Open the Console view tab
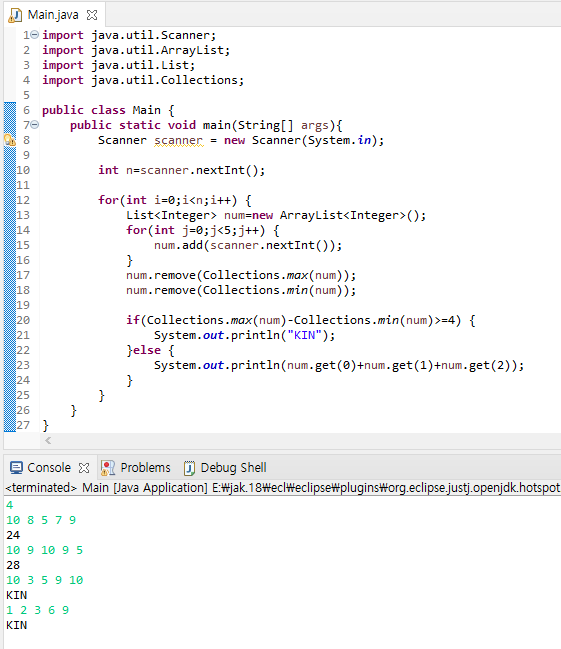561x649 pixels. pos(49,468)
